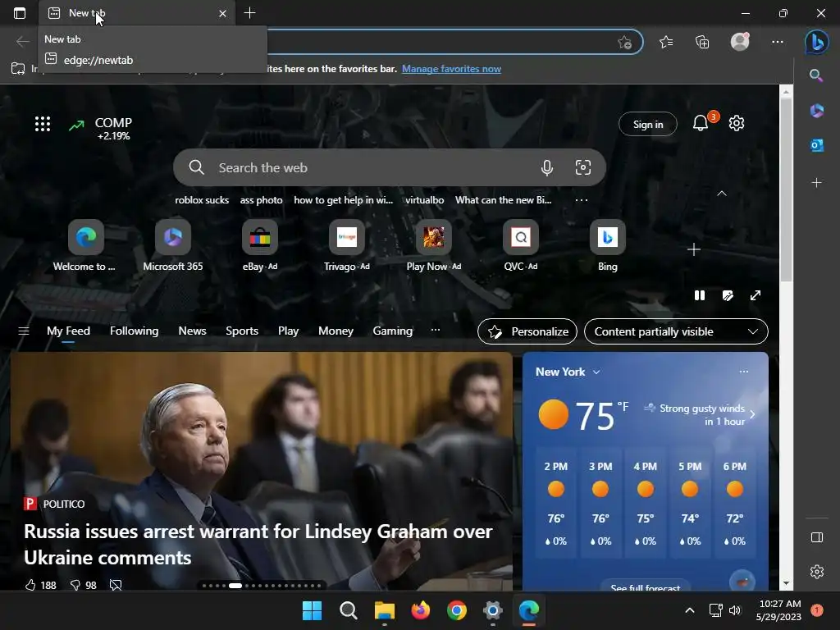Search for roblox sucks suggestion
The image size is (840, 630).
pyautogui.click(x=202, y=200)
